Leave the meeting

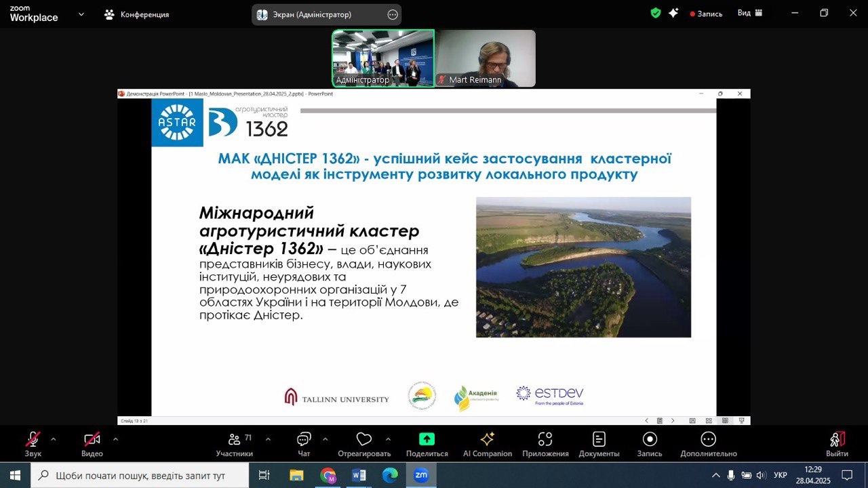pos(837,439)
